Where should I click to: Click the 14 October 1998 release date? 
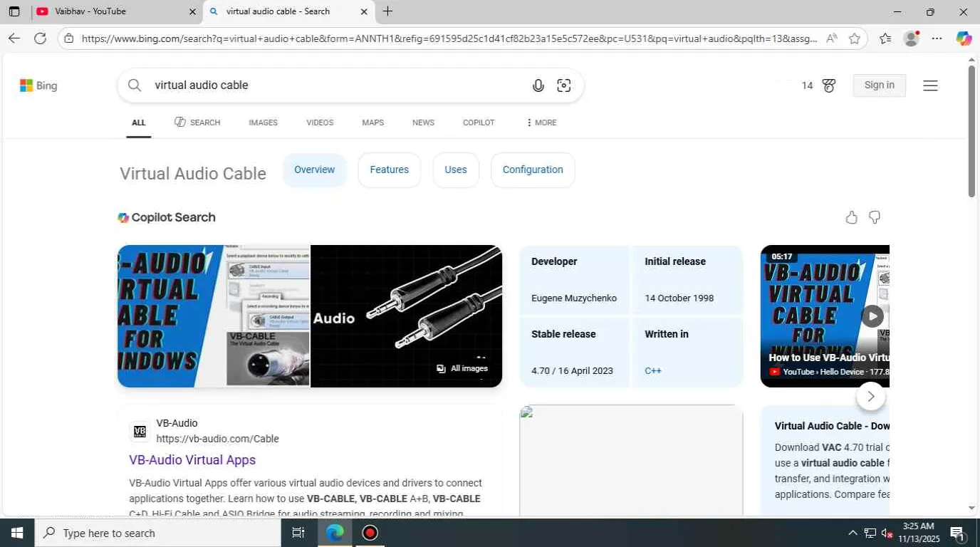point(679,298)
